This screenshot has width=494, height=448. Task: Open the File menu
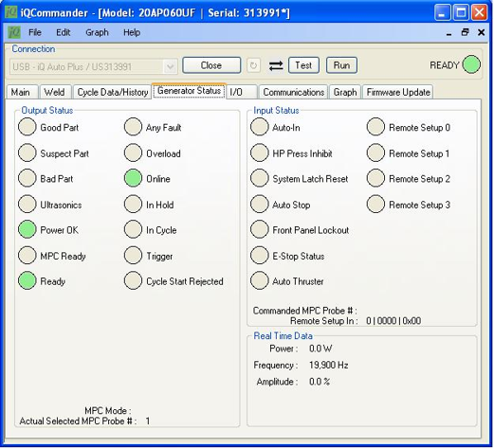35,32
